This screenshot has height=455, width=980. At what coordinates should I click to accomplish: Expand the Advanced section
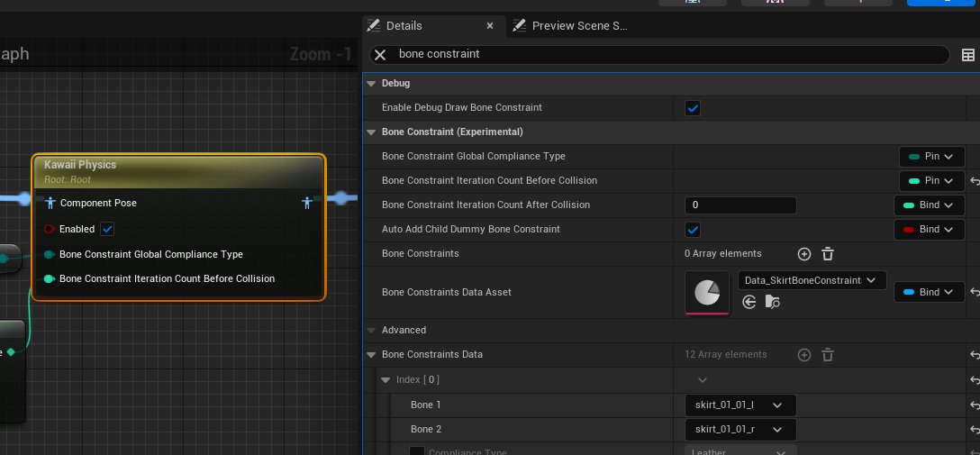click(371, 331)
